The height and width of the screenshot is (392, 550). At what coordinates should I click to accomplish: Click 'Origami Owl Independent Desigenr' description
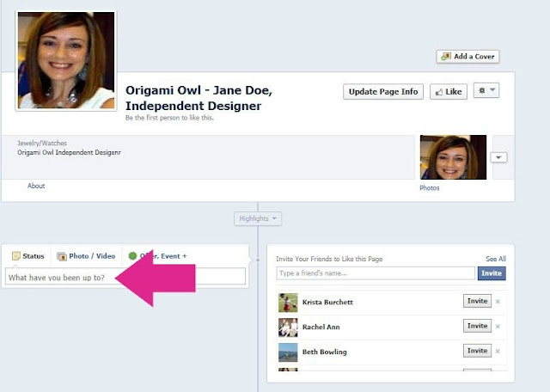[69, 153]
